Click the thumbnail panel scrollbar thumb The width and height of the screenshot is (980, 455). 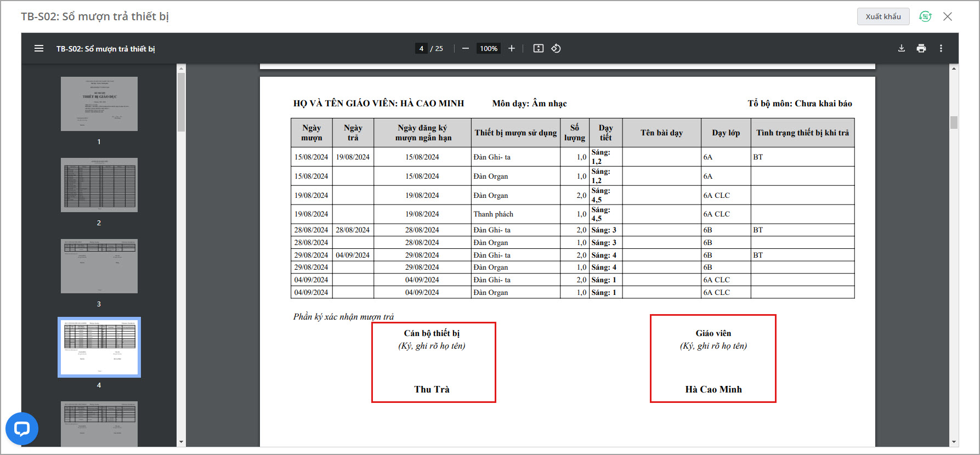[181, 103]
